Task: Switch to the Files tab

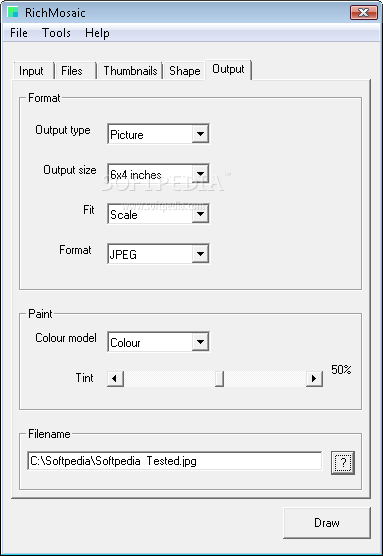Action: tap(72, 71)
